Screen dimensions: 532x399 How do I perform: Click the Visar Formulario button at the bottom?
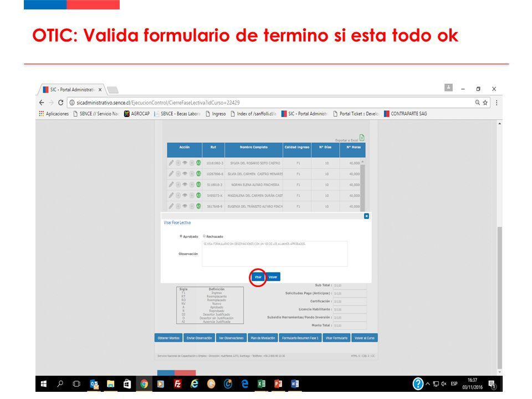(336, 338)
